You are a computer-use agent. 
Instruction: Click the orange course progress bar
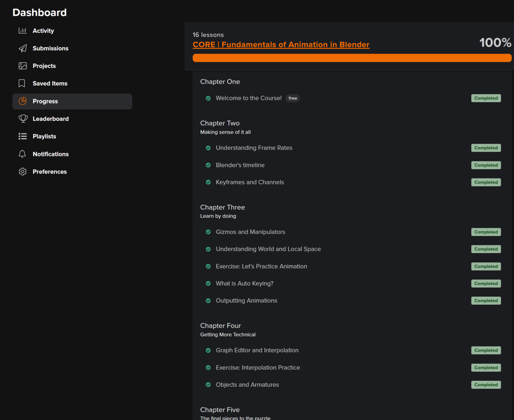pyautogui.click(x=352, y=58)
